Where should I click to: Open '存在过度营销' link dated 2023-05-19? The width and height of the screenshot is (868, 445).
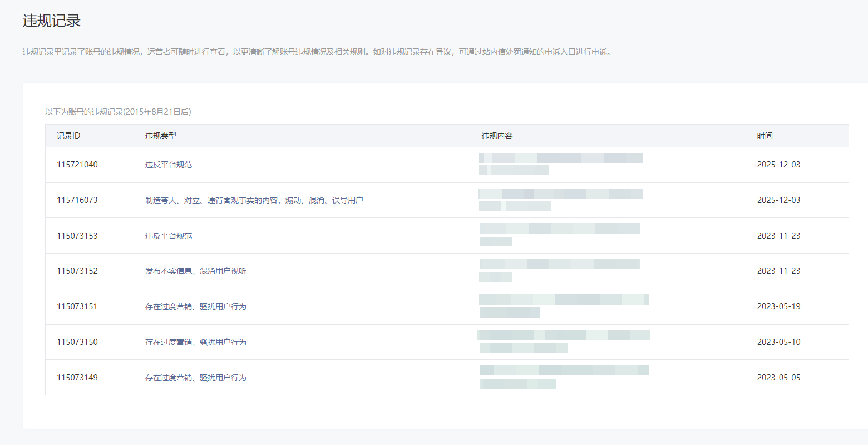point(196,306)
